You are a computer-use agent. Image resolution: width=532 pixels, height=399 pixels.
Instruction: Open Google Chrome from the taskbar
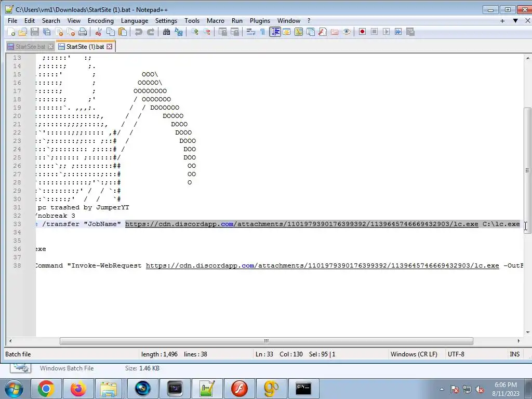coord(46,389)
